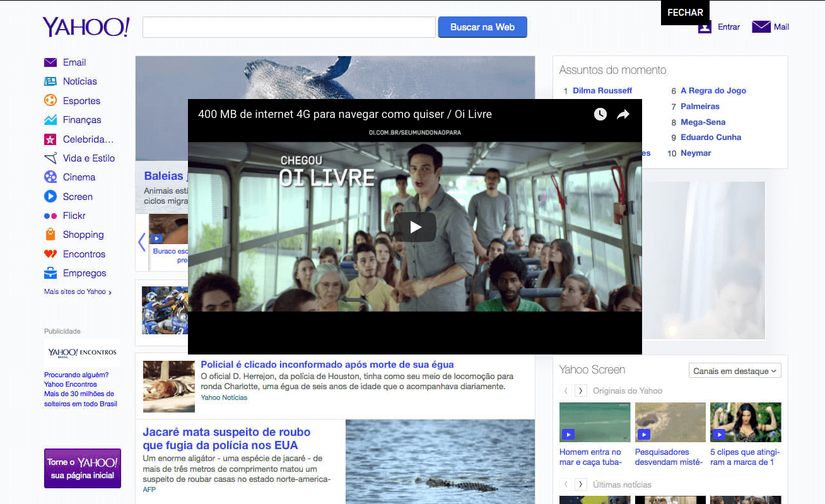The image size is (825, 504).
Task: Click the Yahoo Encontros ad banner
Action: click(83, 353)
